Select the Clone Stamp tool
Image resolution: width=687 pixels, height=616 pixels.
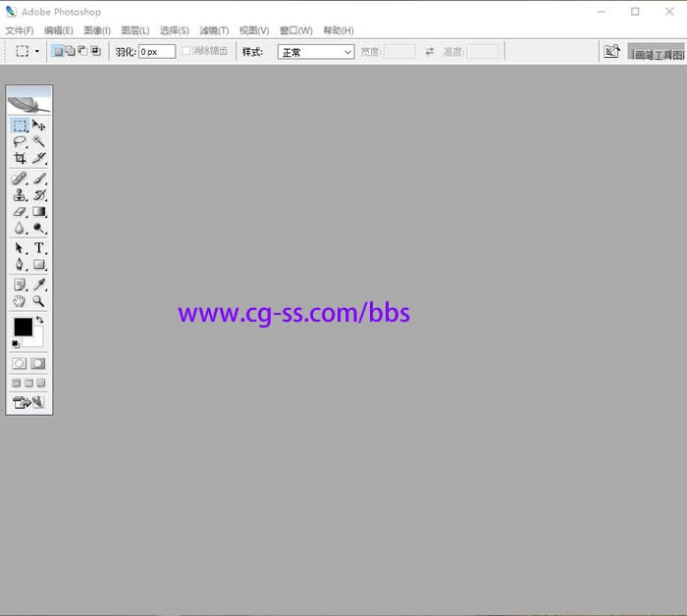[20, 195]
